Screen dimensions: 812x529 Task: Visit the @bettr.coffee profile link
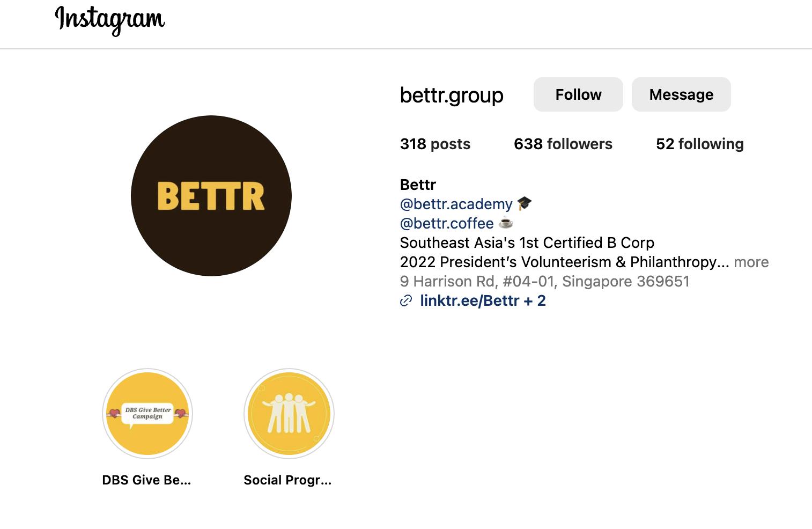(446, 223)
